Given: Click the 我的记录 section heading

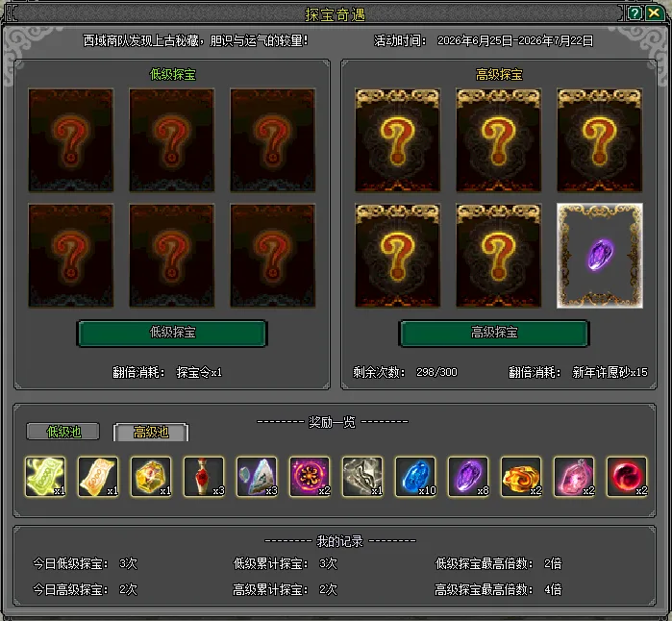Looking at the screenshot, I should pos(340,541).
